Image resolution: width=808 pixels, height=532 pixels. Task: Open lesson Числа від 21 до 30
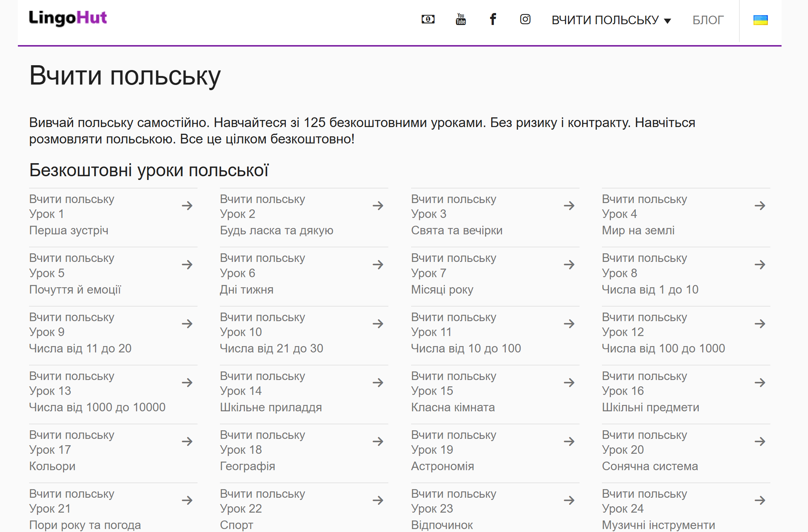(x=271, y=348)
